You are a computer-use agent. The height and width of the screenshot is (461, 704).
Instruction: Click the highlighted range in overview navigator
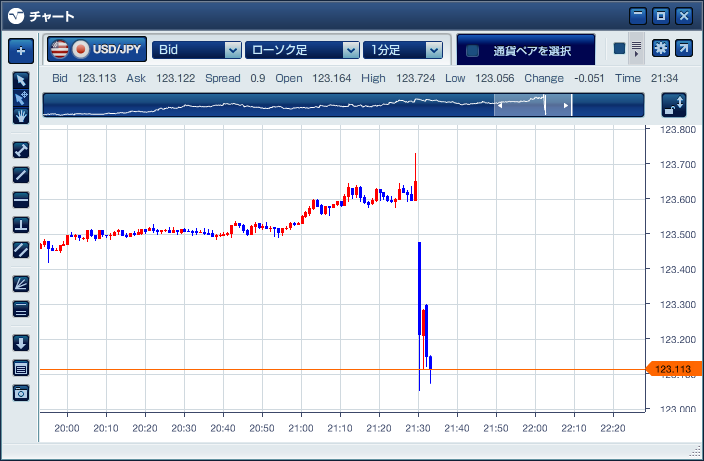point(533,105)
